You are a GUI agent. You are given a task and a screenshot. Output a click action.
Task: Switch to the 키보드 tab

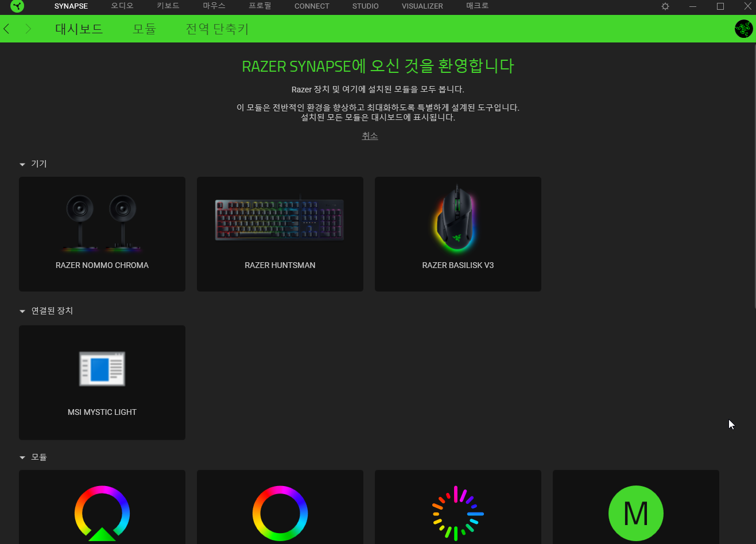[168, 6]
